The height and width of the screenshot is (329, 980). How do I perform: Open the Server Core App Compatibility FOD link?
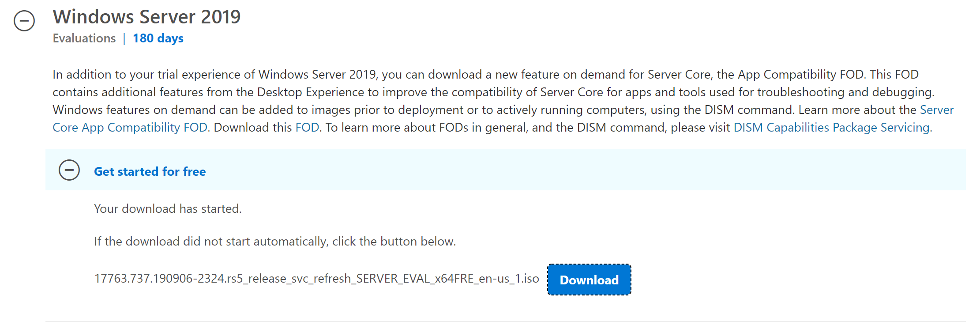130,128
